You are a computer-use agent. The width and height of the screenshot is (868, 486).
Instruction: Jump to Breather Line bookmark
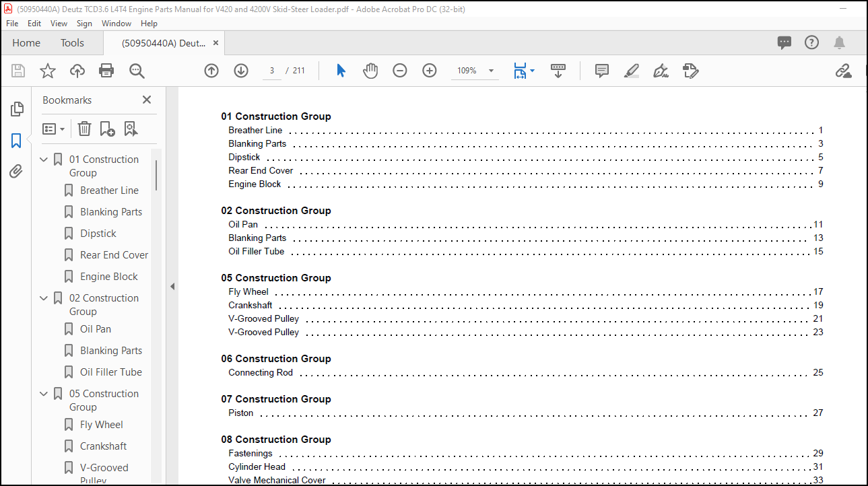tap(109, 190)
